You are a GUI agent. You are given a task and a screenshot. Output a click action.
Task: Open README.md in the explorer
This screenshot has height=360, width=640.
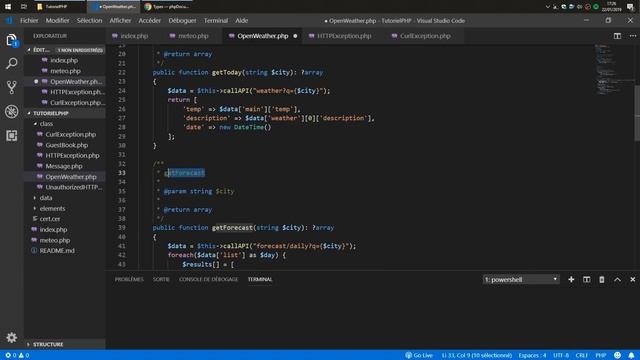(x=57, y=251)
